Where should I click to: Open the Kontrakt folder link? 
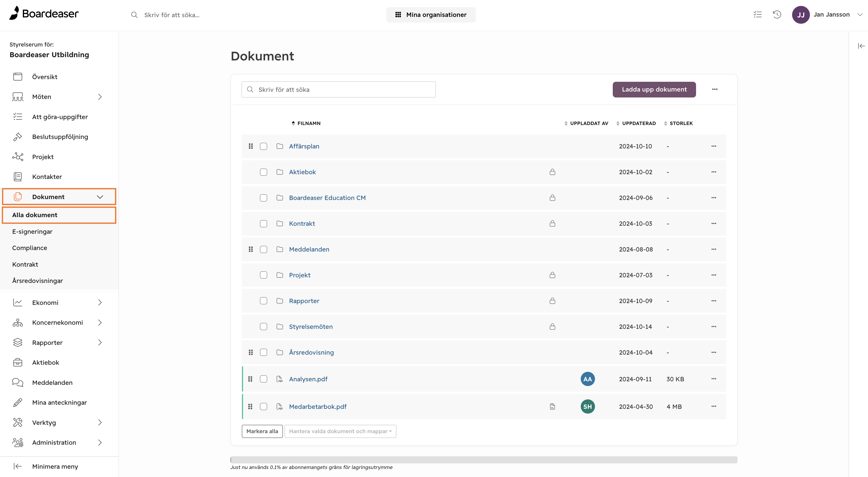(x=302, y=223)
